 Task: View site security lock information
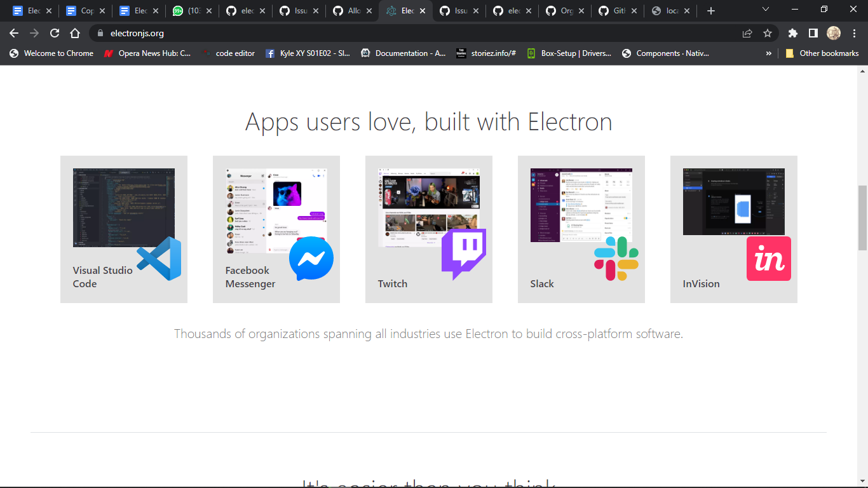pos(100,33)
